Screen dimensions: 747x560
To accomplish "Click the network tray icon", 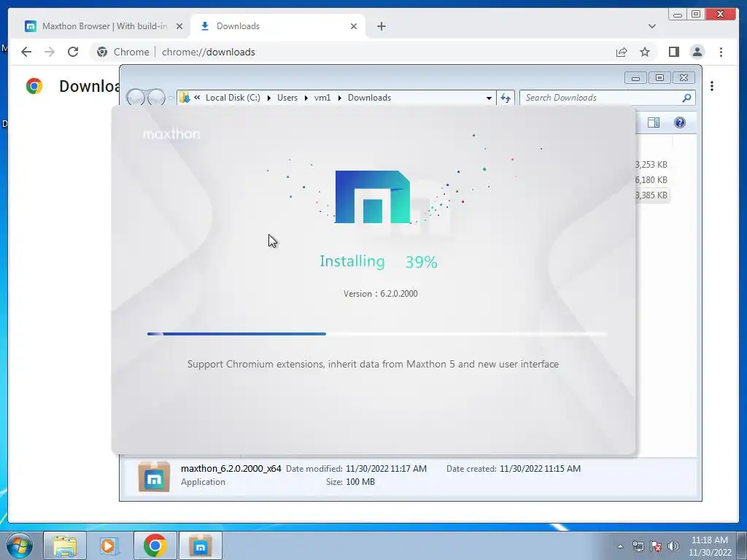I will [x=638, y=546].
